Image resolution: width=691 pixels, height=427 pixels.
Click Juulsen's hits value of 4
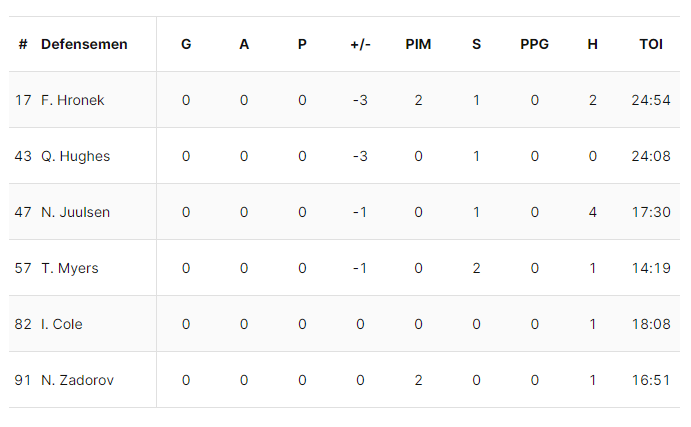click(x=592, y=212)
